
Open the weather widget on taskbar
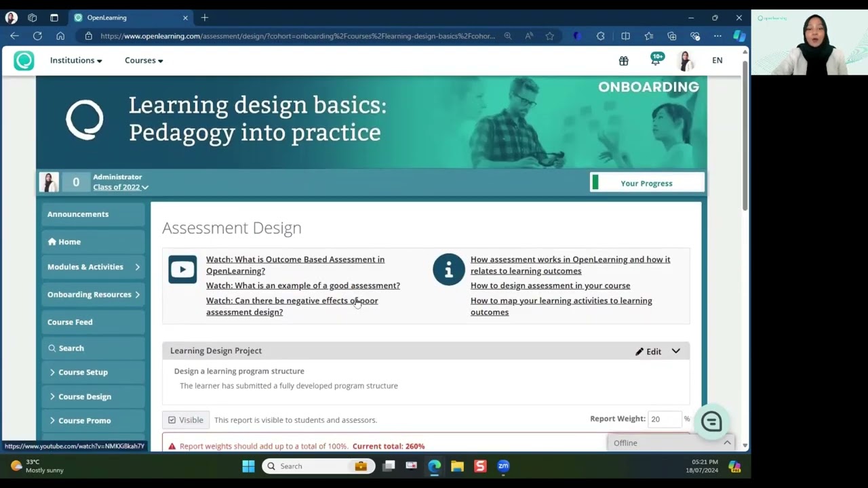37,466
